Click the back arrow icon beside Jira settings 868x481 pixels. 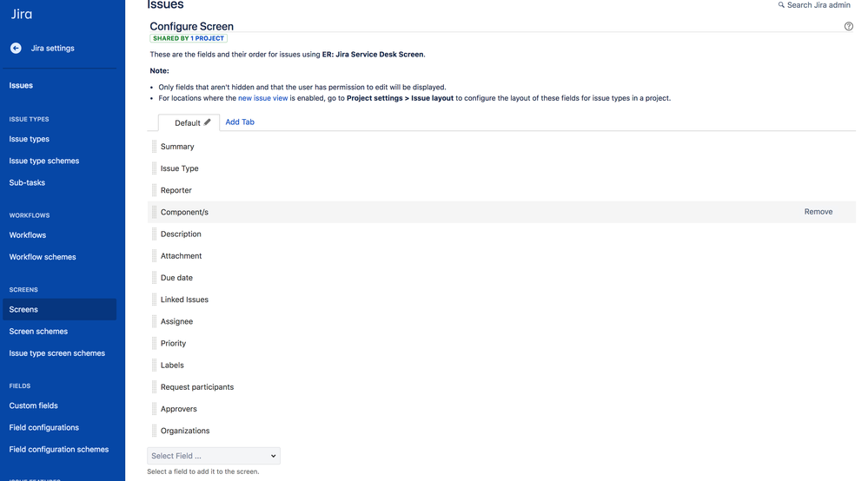[x=16, y=48]
